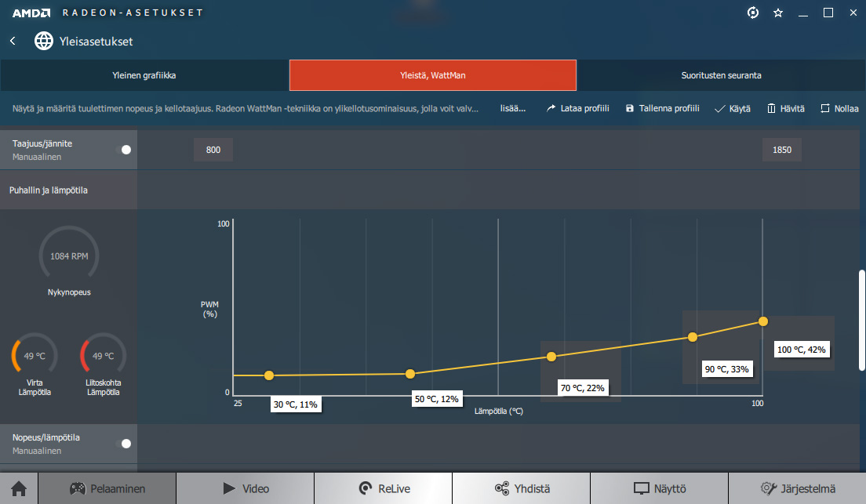Image resolution: width=866 pixels, height=504 pixels.
Task: Click the lisää... link
Action: (513, 108)
